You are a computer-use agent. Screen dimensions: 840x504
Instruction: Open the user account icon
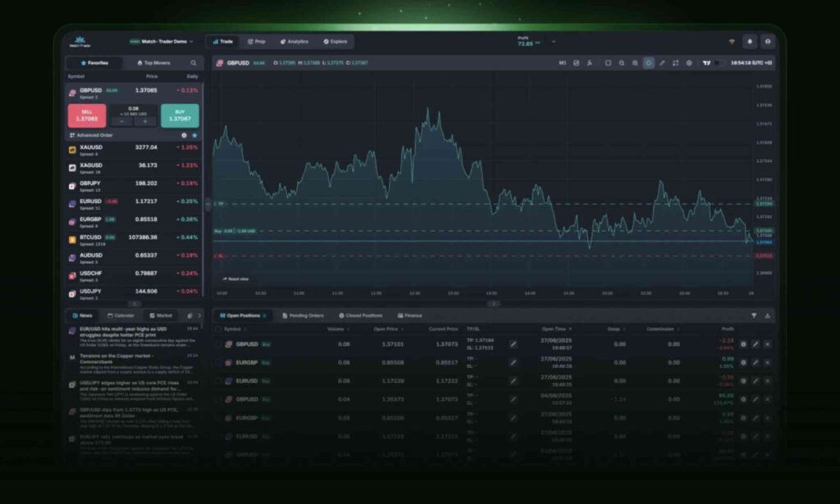click(768, 42)
